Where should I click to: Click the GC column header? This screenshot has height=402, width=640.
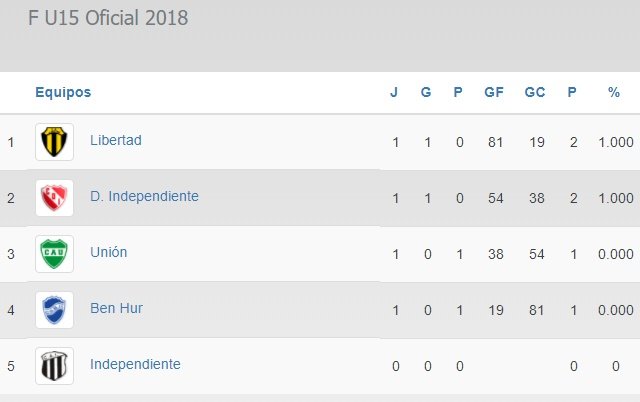point(535,92)
